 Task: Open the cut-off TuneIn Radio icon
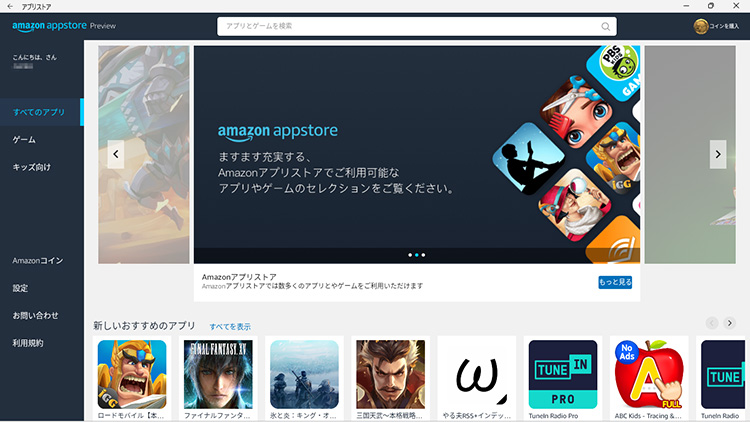pos(723,374)
